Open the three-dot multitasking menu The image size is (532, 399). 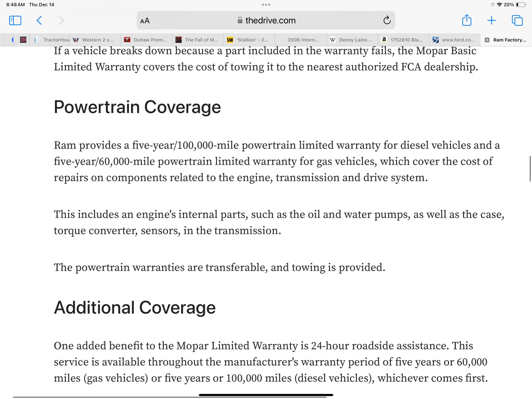(x=266, y=4)
